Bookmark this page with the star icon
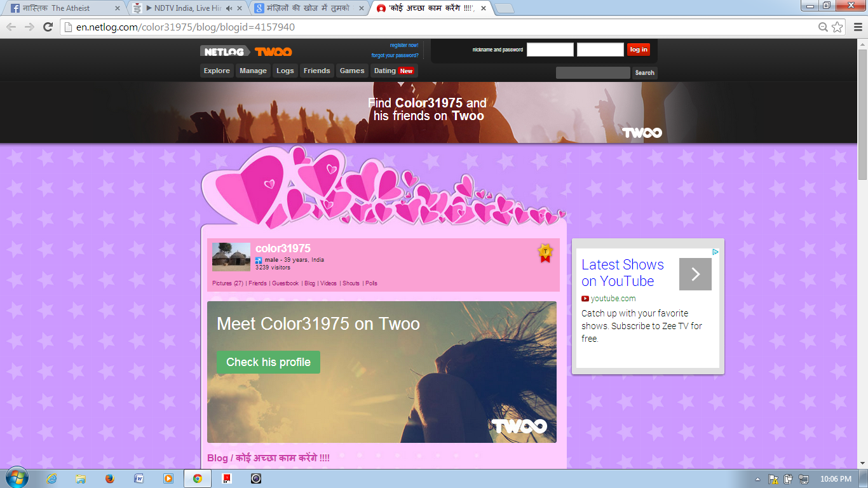The height and width of the screenshot is (488, 868). point(837,27)
